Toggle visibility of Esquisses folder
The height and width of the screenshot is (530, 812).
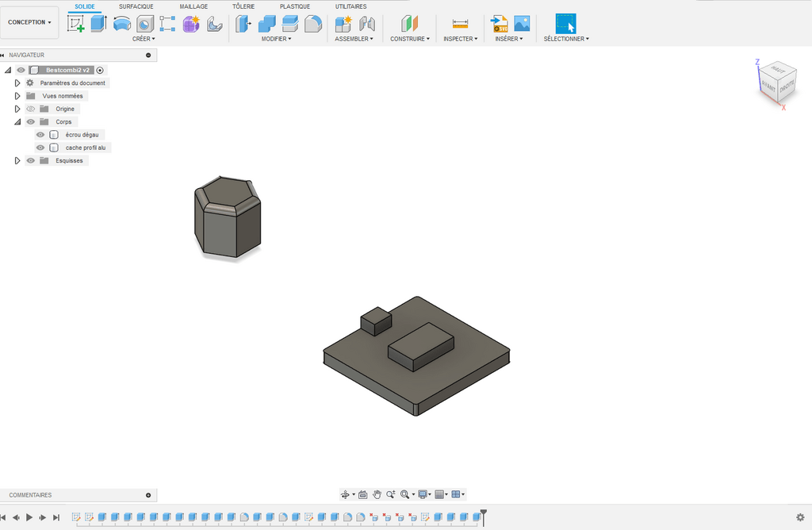(31, 160)
